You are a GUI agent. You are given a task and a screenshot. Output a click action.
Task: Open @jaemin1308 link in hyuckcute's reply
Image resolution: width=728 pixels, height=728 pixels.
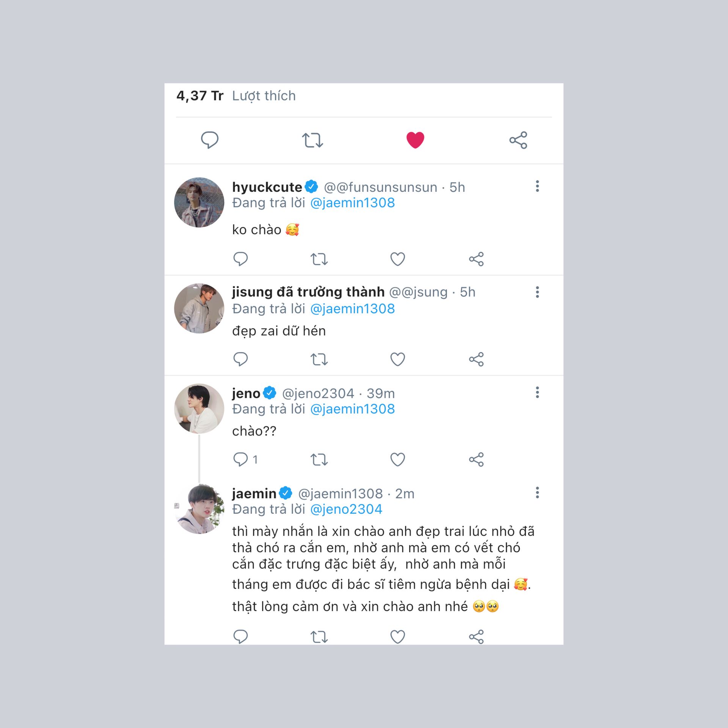pyautogui.click(x=352, y=203)
